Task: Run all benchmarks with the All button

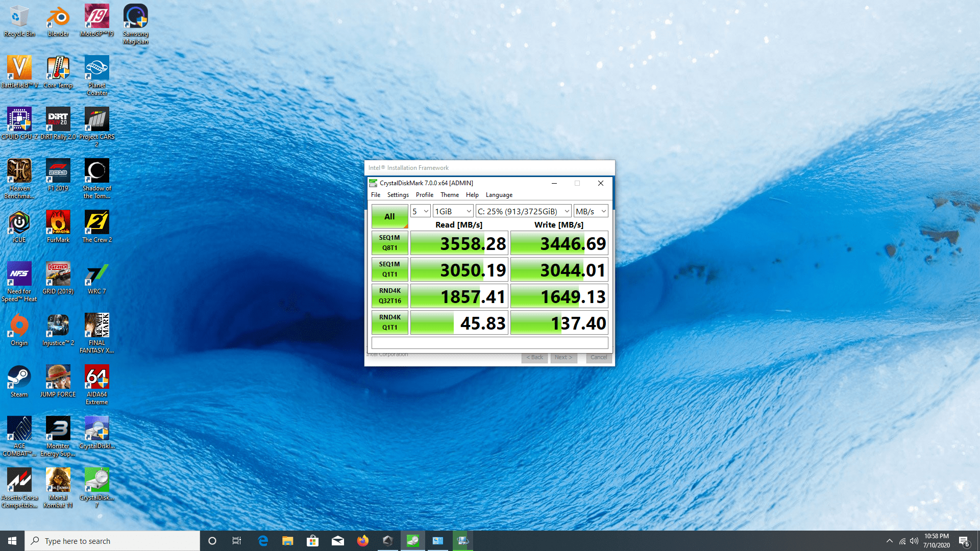Action: 389,216
